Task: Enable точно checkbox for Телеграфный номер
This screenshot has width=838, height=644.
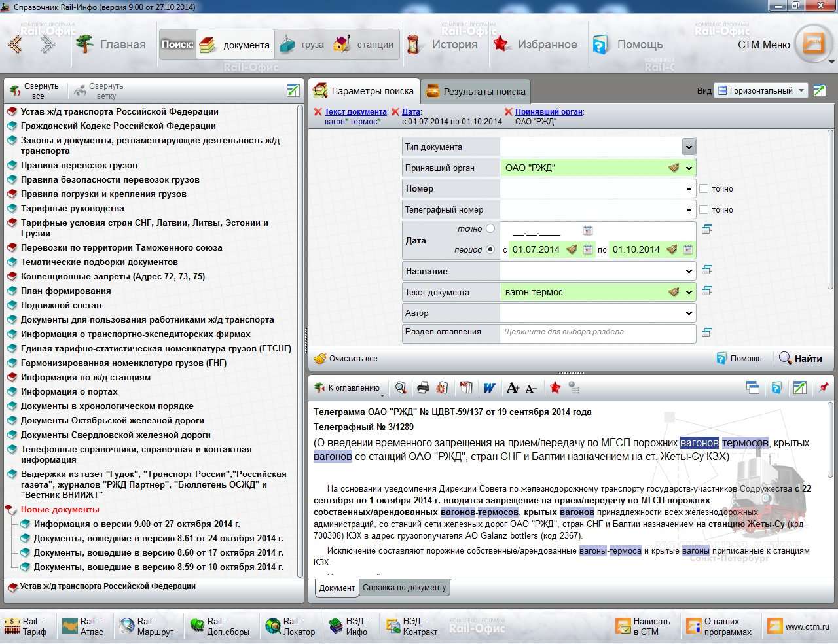Action: tap(704, 209)
